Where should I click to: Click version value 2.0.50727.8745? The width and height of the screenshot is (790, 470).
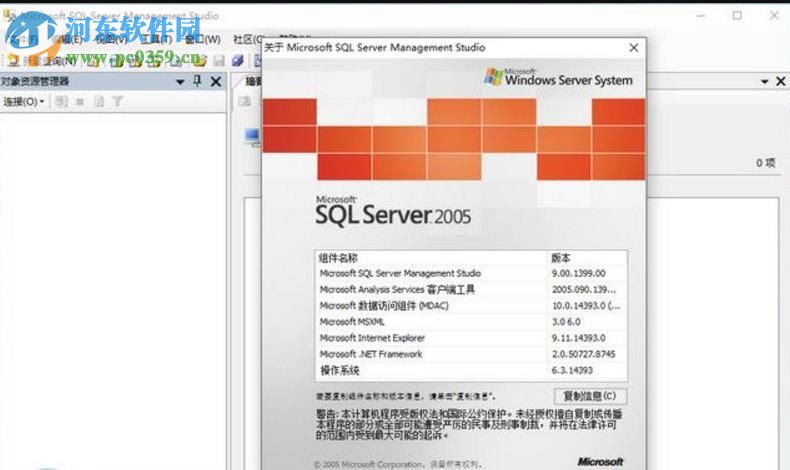click(583, 354)
